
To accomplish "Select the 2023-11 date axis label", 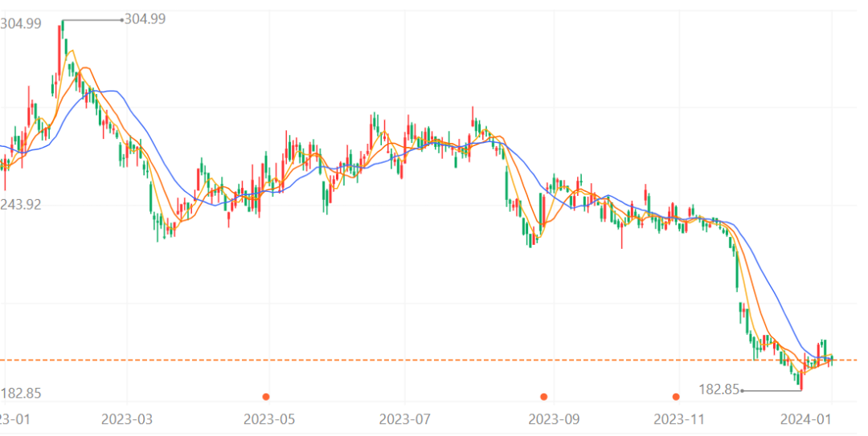I will (680, 418).
